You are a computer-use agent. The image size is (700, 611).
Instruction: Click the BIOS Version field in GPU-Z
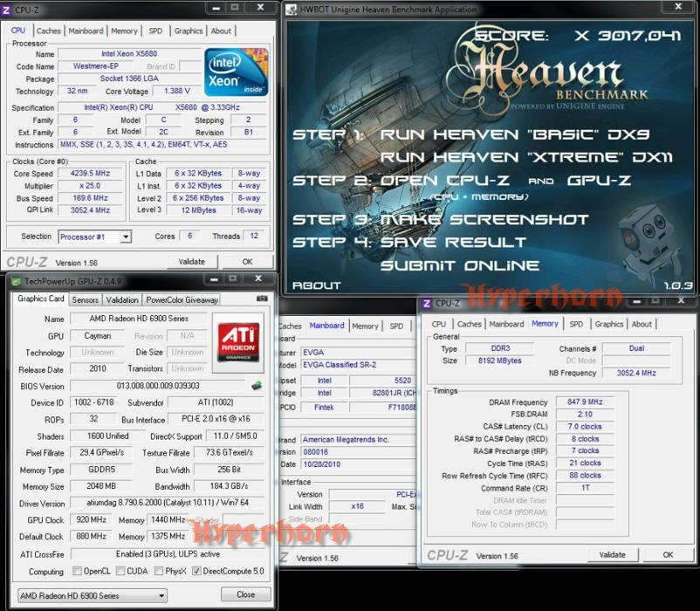click(158, 386)
